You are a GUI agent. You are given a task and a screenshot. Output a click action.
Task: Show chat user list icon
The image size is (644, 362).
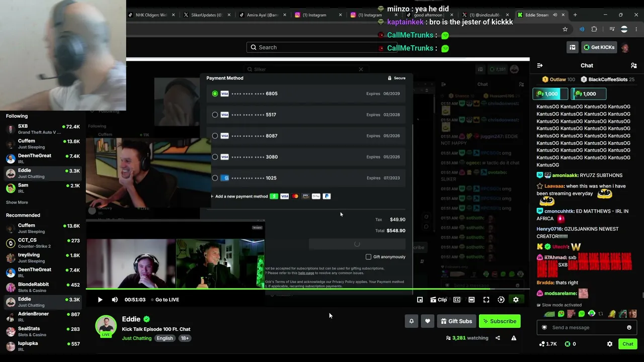click(x=634, y=65)
